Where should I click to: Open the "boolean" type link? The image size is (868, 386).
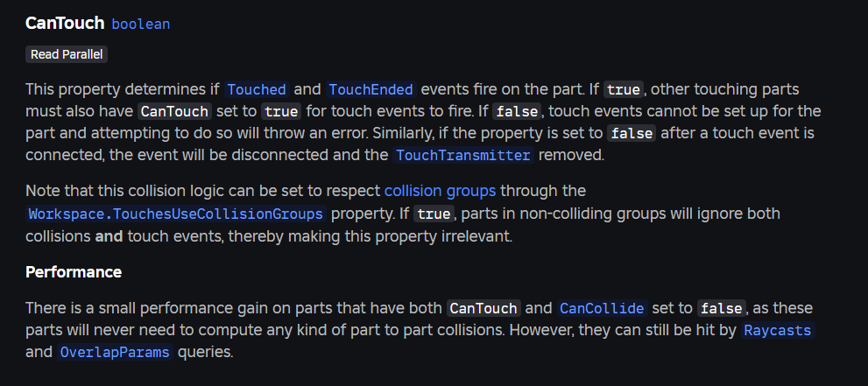140,24
